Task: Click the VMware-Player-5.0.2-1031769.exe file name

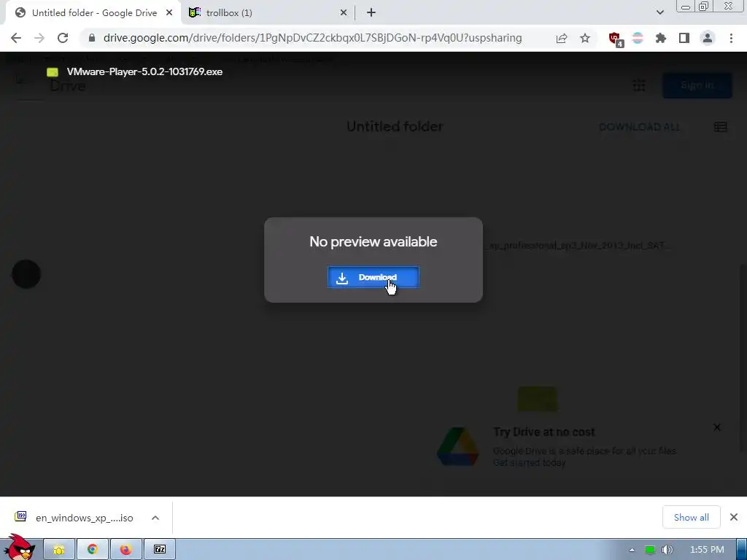Action: click(144, 72)
